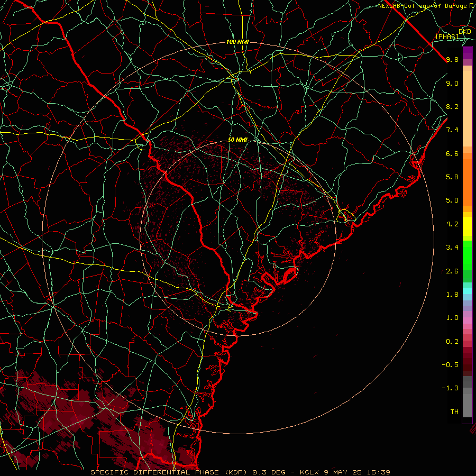476x476 pixels.
Task: Click the 0.2 value on the scale
Action: [452, 342]
